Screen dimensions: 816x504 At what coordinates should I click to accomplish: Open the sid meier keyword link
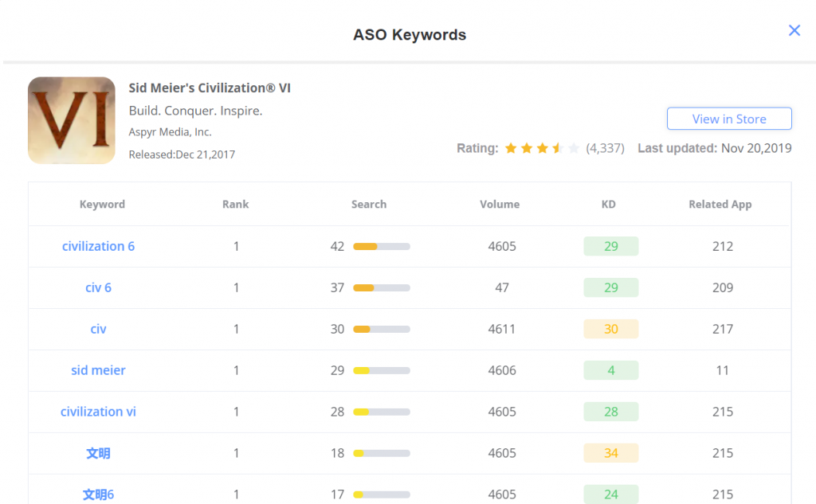pyautogui.click(x=98, y=370)
